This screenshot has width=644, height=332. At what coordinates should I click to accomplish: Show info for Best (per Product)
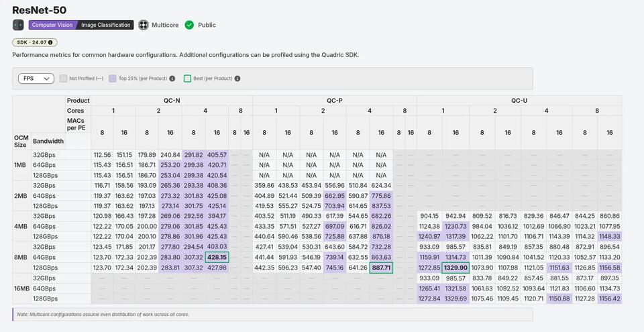[x=237, y=78]
